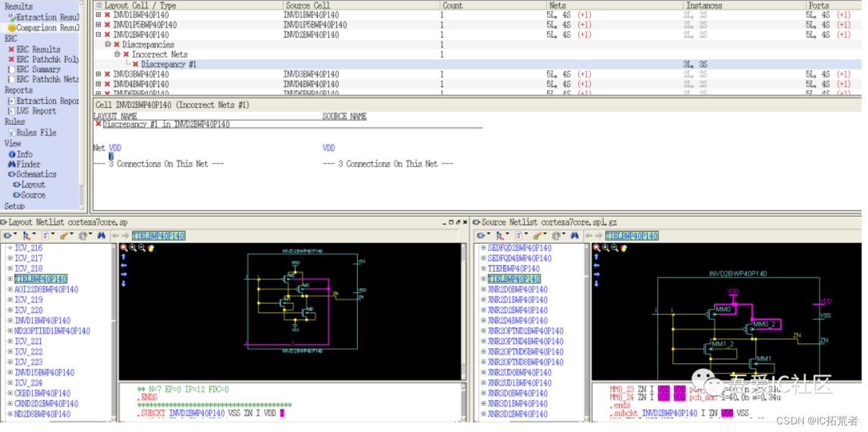This screenshot has width=868, height=432.
Task: Open ERC Summary report
Action: (34, 69)
